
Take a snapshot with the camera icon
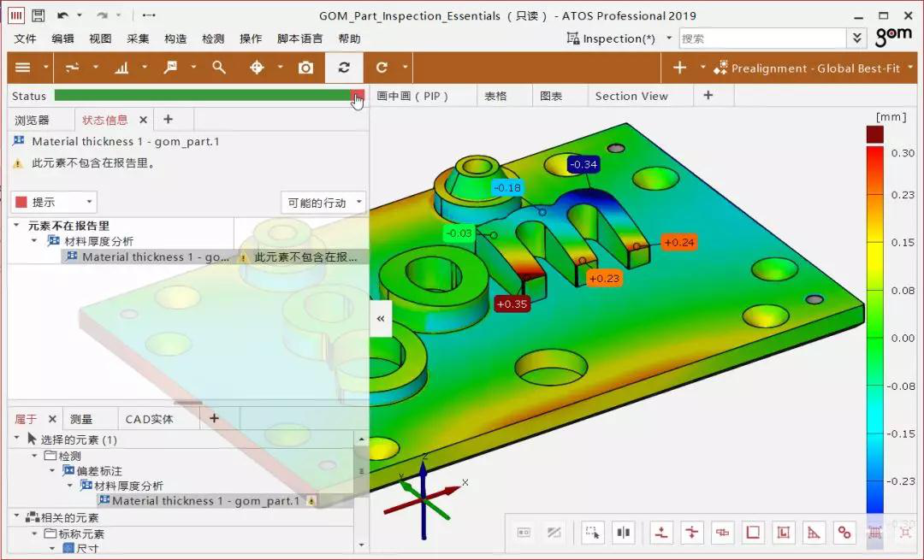[x=305, y=68]
